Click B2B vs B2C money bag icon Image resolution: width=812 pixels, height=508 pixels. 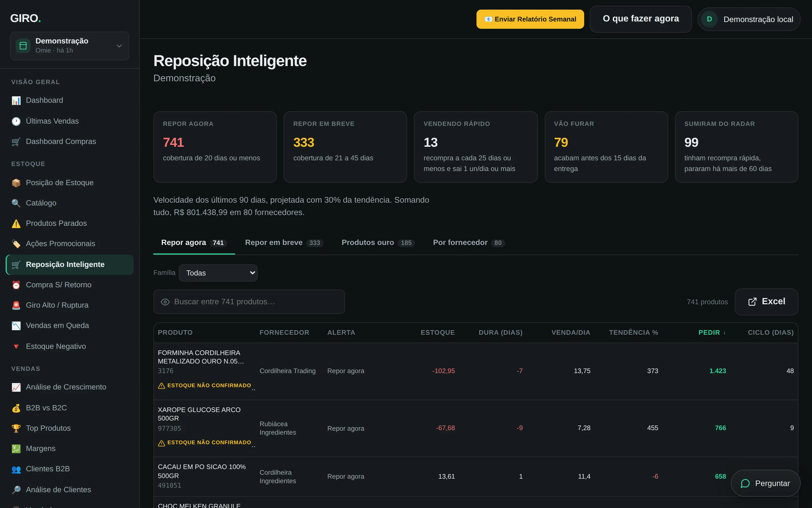pos(16,408)
